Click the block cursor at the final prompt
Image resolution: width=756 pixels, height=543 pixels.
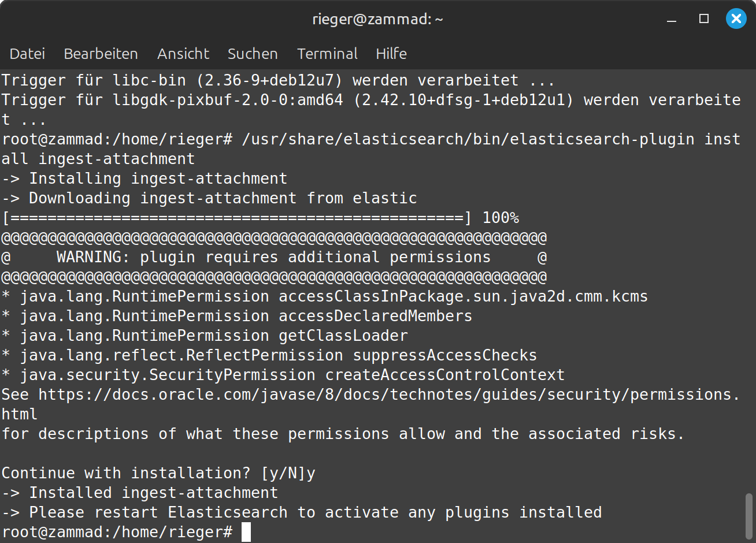coord(246,532)
